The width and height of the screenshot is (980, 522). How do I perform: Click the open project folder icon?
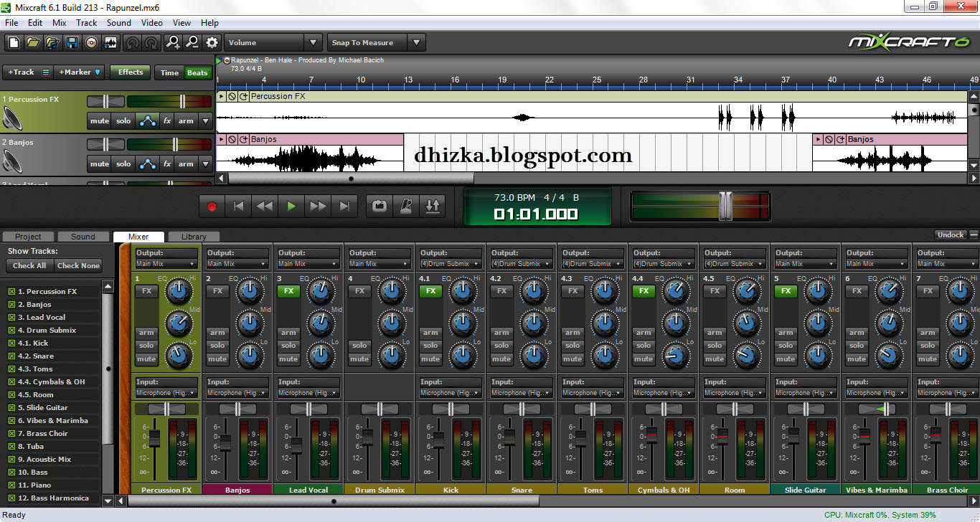[33, 43]
